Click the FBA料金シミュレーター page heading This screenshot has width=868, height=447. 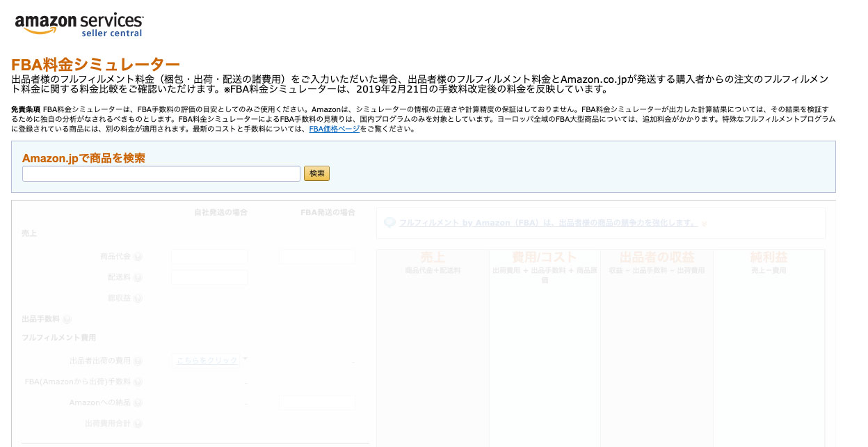click(96, 65)
